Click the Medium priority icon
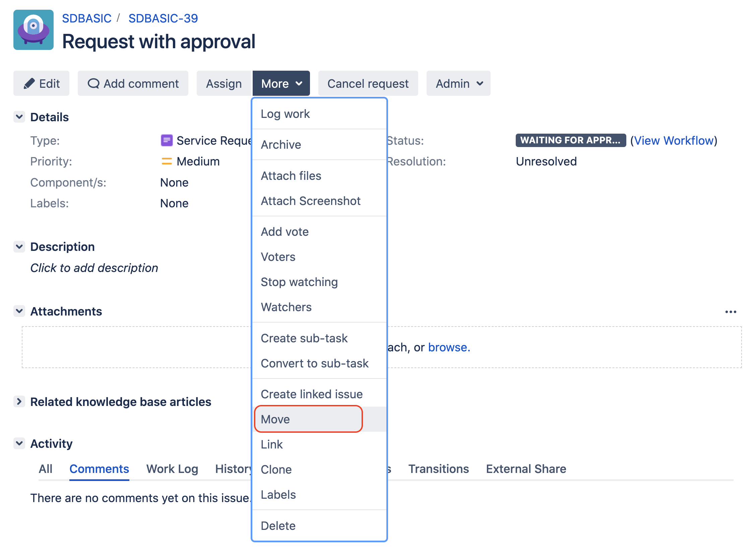This screenshot has width=756, height=554. click(x=167, y=161)
